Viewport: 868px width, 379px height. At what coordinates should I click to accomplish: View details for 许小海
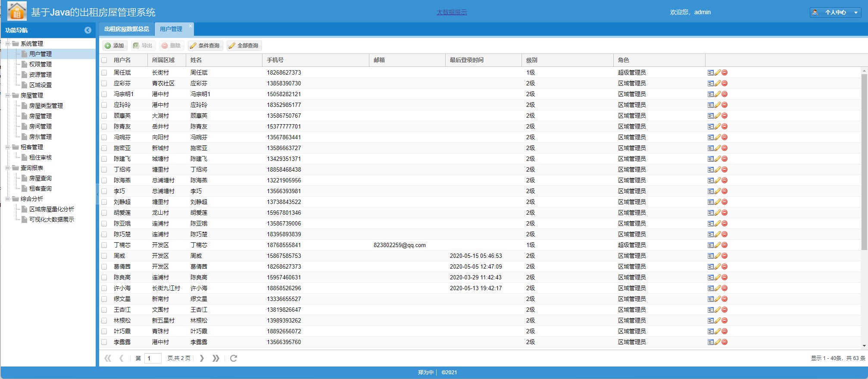711,288
